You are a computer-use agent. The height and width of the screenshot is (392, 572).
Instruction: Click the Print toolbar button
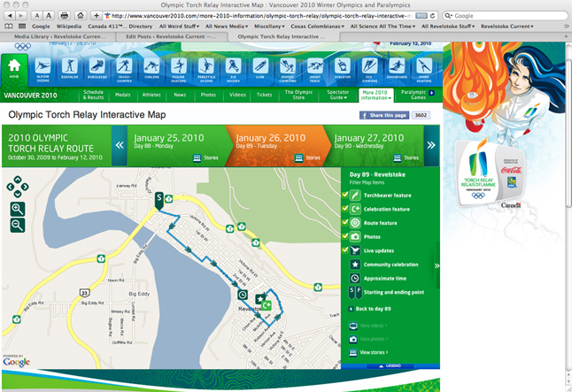[x=65, y=16]
